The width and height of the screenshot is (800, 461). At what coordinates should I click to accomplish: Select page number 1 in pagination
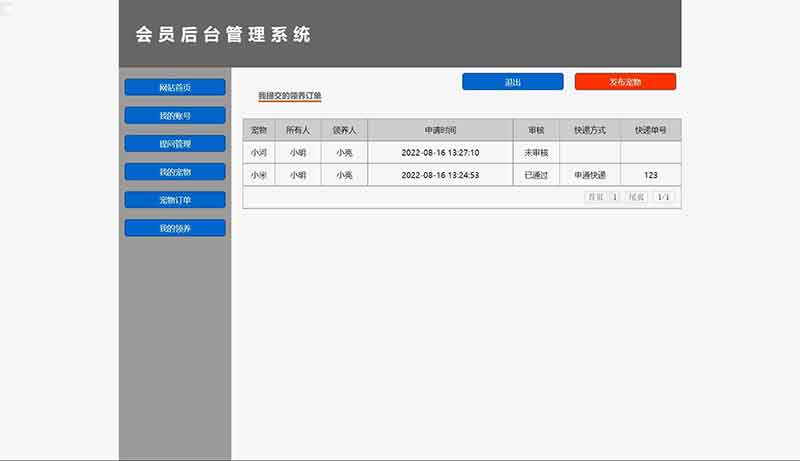pos(615,197)
